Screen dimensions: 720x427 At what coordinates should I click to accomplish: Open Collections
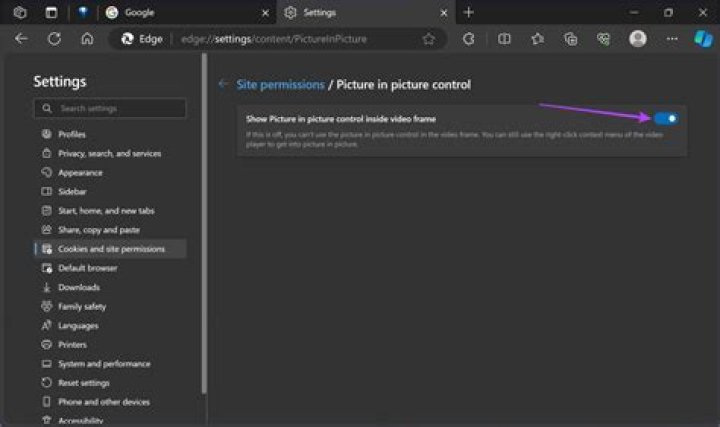[571, 39]
